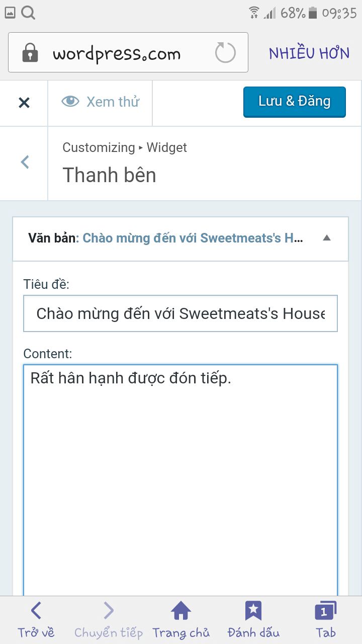
Task: Go to Trang chủ home icon
Action: click(180, 611)
